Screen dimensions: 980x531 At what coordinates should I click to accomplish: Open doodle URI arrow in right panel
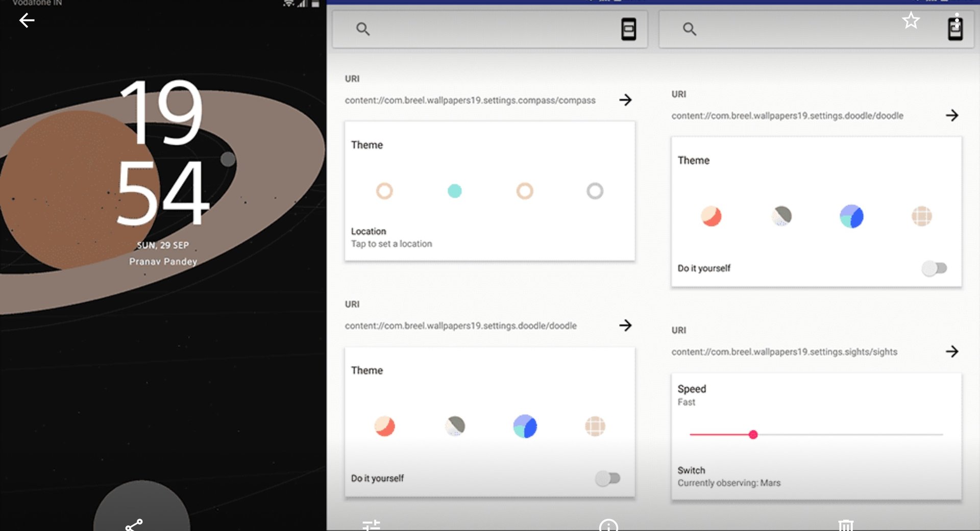click(952, 115)
